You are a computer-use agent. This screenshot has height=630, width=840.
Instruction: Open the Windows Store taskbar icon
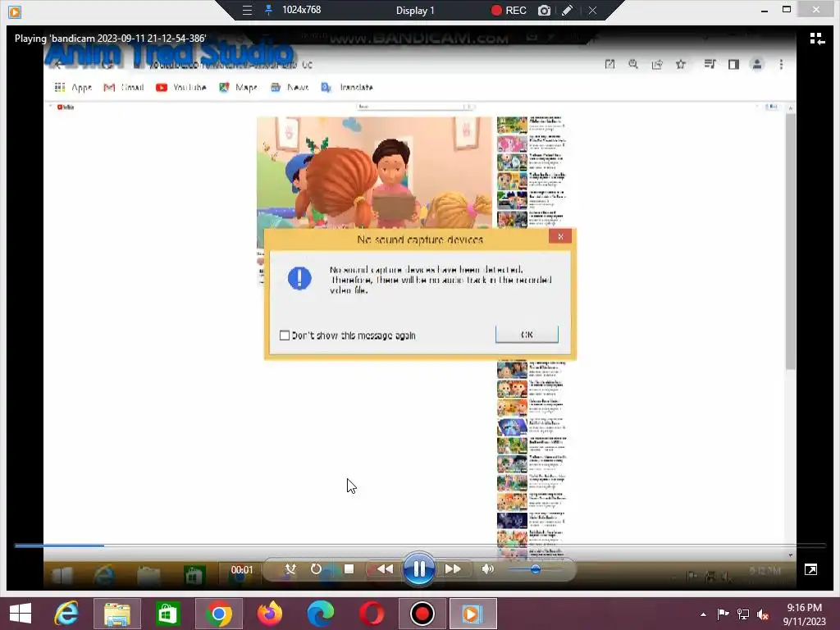pos(167,614)
